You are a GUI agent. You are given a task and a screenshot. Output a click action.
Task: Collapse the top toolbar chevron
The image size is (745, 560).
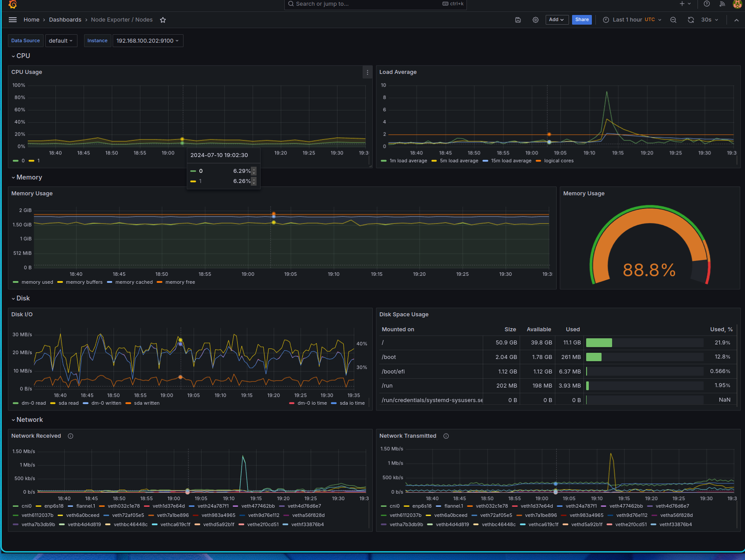pos(736,20)
